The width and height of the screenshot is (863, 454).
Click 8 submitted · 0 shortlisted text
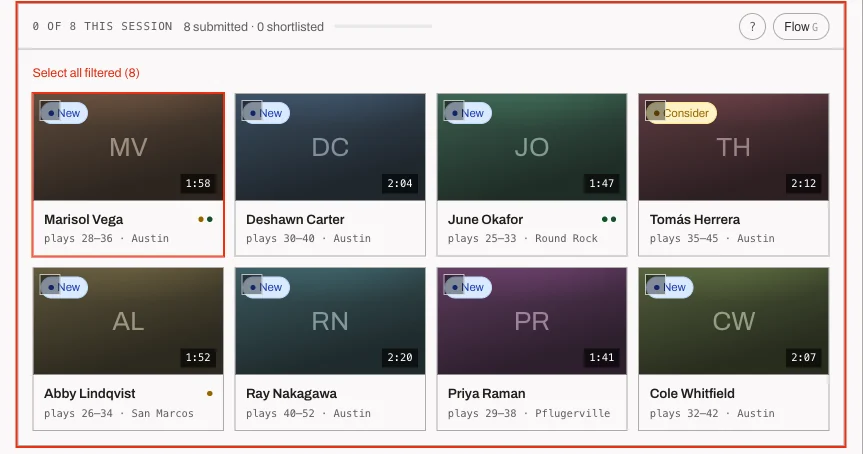(x=254, y=27)
